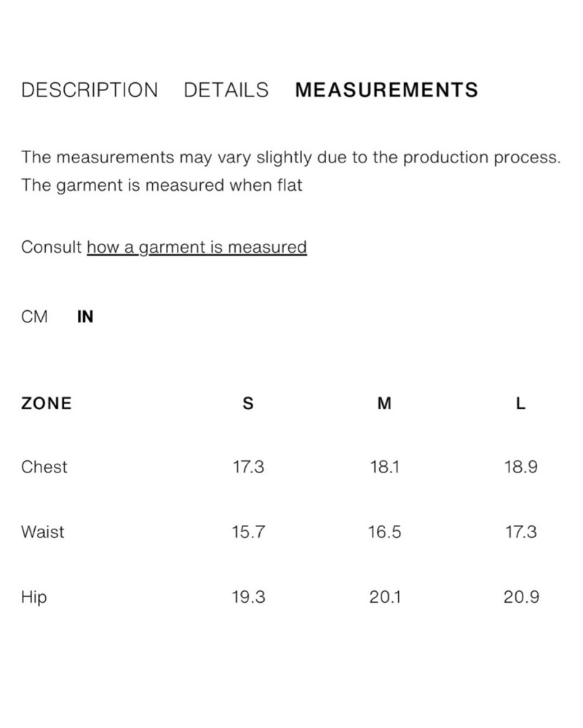Click the ZONE column header

point(47,403)
